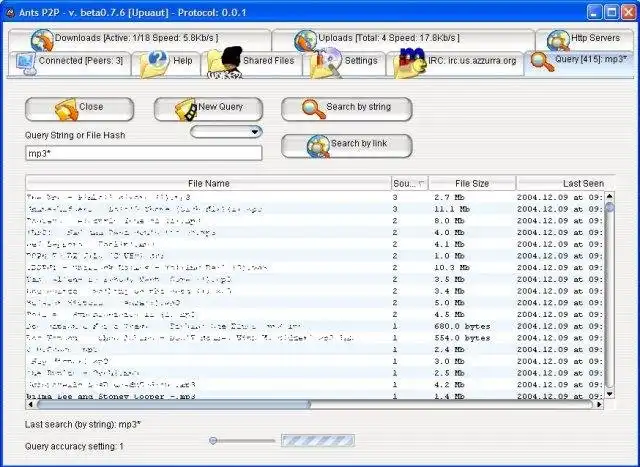The height and width of the screenshot is (467, 640).
Task: Open the query history dropdown
Action: pos(226,132)
